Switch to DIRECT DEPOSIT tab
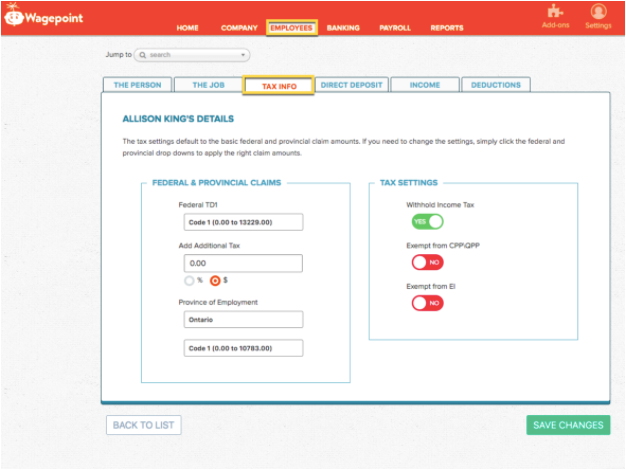Screen dimensions: 626x470 click(x=351, y=85)
